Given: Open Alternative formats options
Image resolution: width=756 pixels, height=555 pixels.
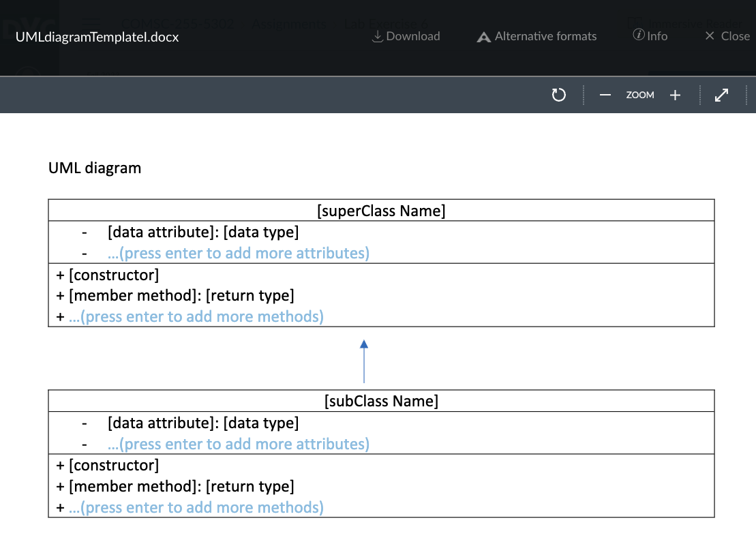Looking at the screenshot, I should point(536,36).
